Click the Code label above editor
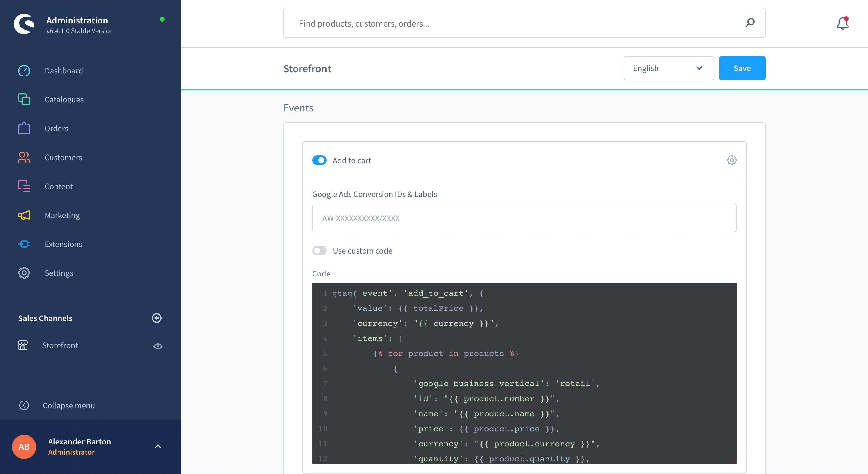 click(321, 274)
